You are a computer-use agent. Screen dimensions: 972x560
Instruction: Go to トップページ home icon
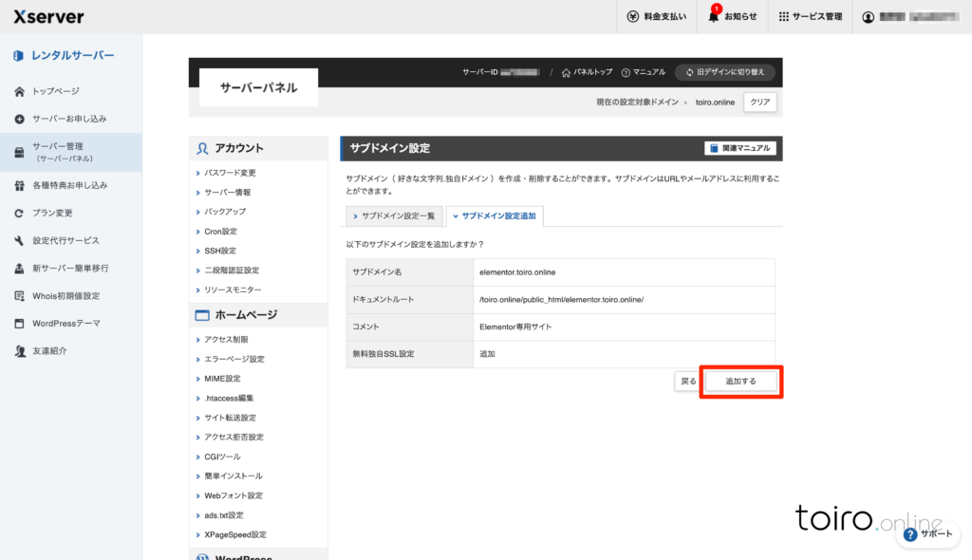pyautogui.click(x=19, y=91)
